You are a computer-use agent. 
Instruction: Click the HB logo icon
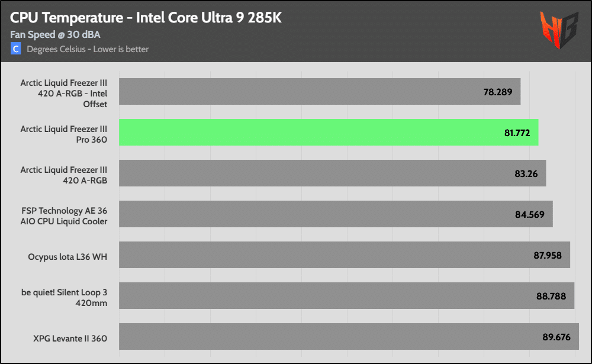click(x=558, y=30)
